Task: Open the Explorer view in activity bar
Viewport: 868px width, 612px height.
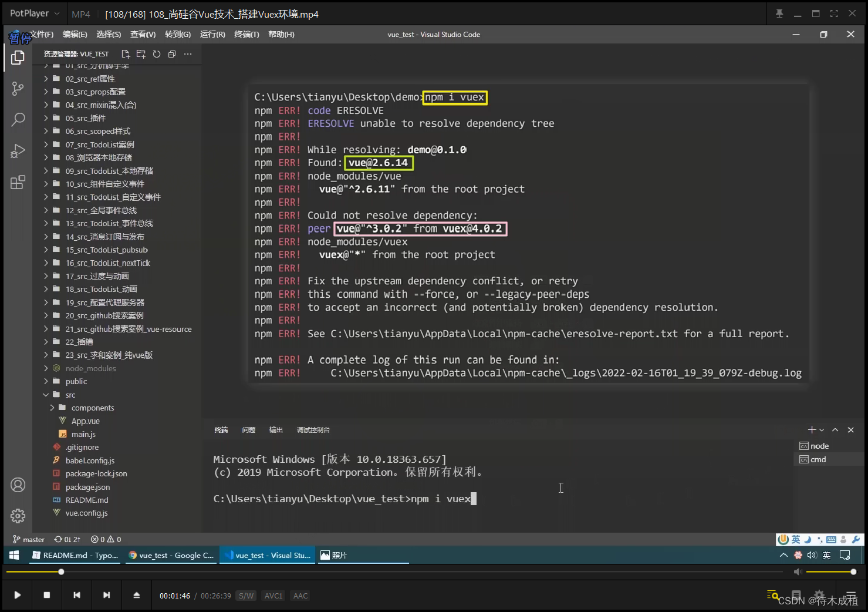Action: pos(18,58)
